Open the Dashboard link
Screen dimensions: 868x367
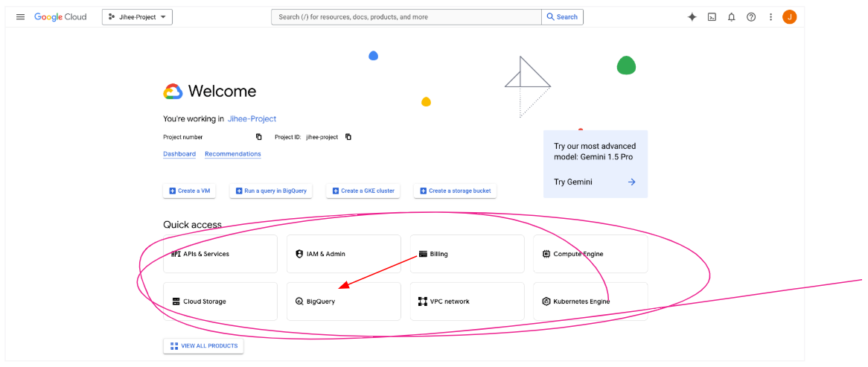tap(179, 154)
